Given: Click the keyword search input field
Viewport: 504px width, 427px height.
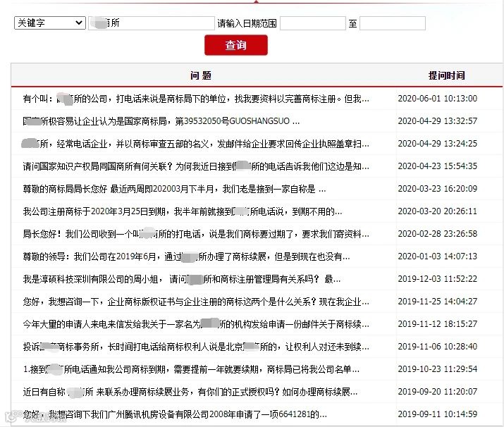Looking at the screenshot, I should tap(152, 23).
